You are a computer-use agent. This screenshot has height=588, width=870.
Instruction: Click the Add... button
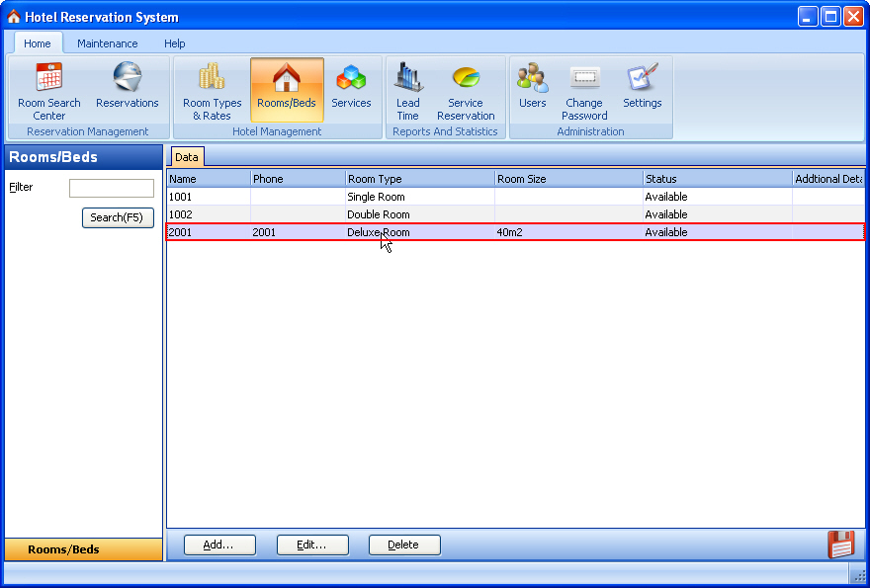[x=219, y=545]
